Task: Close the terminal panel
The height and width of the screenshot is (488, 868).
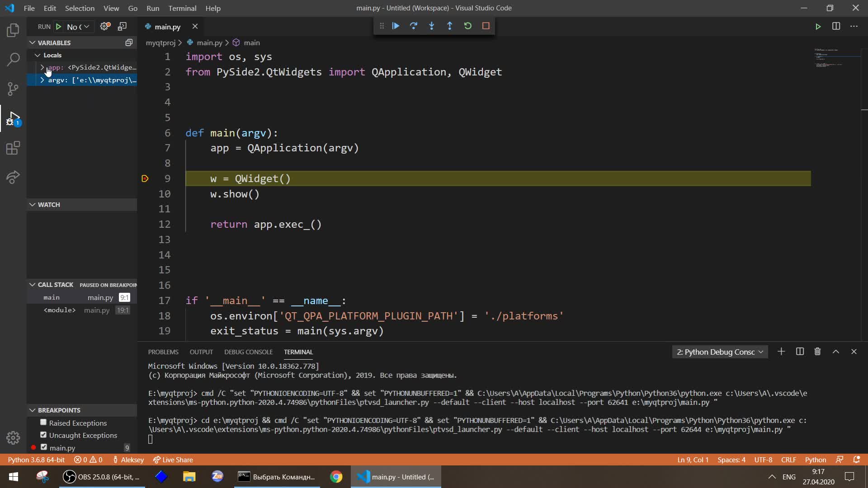Action: point(854,352)
